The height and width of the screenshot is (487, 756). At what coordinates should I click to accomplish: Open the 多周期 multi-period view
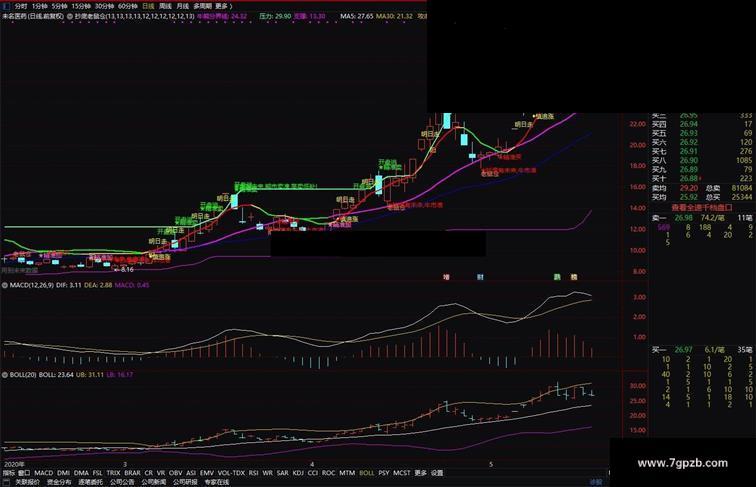pos(203,6)
